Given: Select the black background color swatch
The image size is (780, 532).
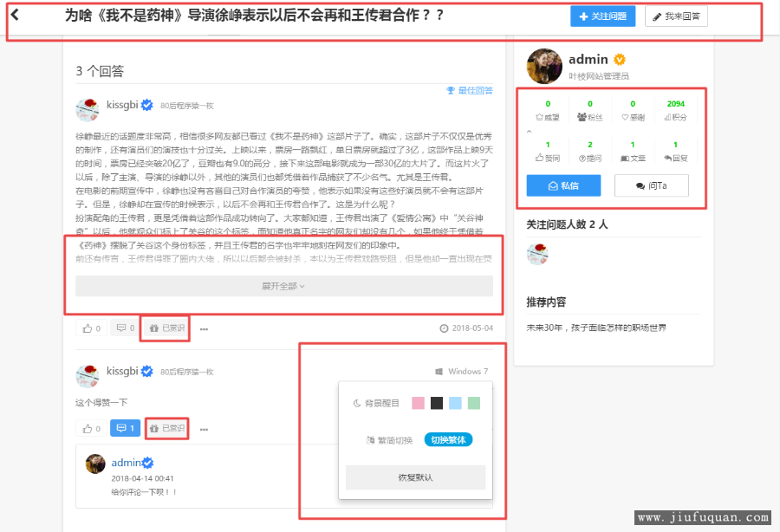Looking at the screenshot, I should (437, 403).
